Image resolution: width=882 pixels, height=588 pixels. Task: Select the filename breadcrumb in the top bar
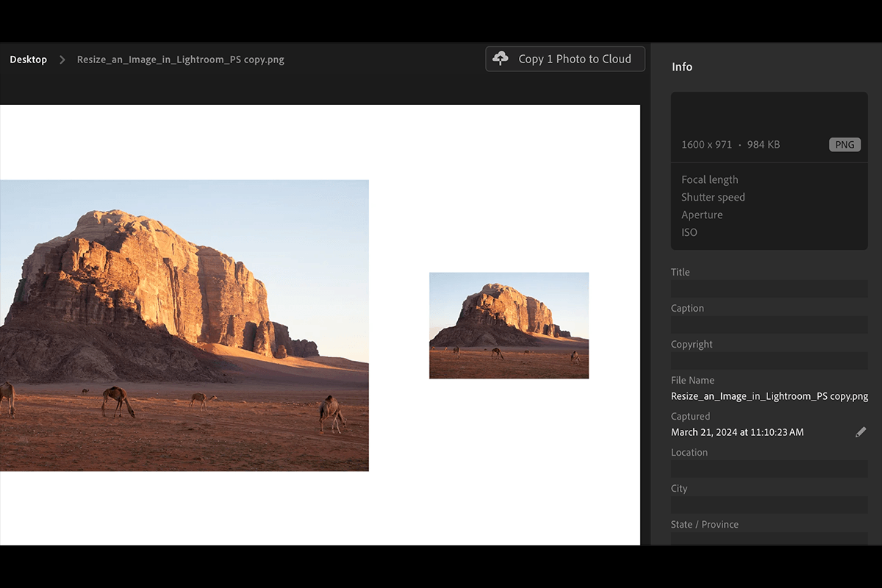(x=179, y=59)
